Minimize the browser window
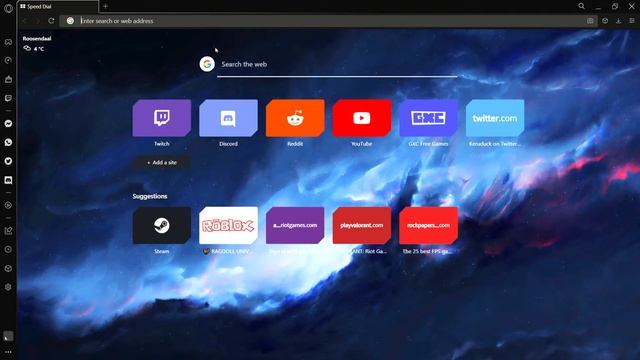640x360 pixels. (x=598, y=7)
